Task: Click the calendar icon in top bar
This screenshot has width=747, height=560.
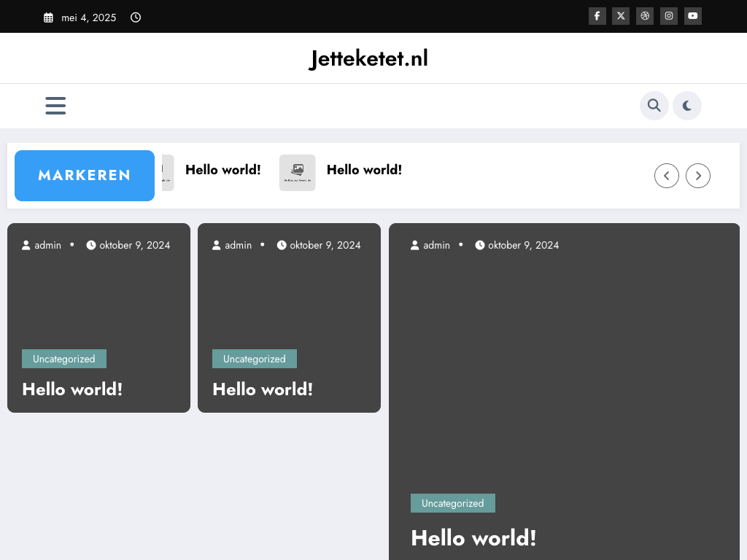Action: click(48, 17)
